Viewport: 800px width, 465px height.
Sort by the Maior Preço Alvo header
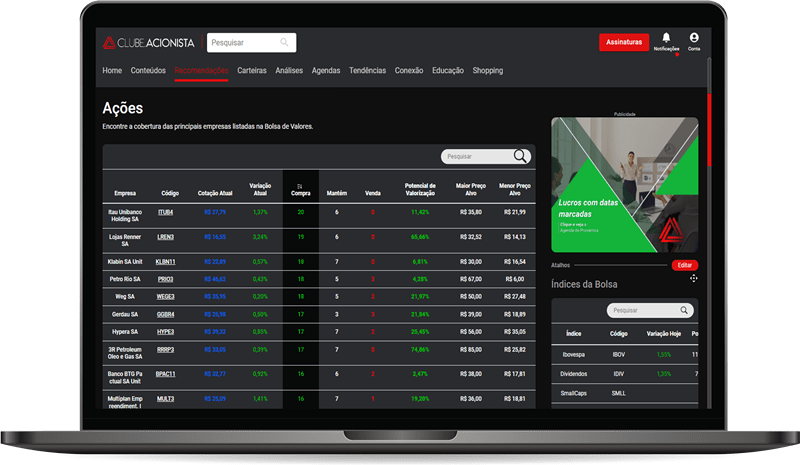pyautogui.click(x=471, y=189)
